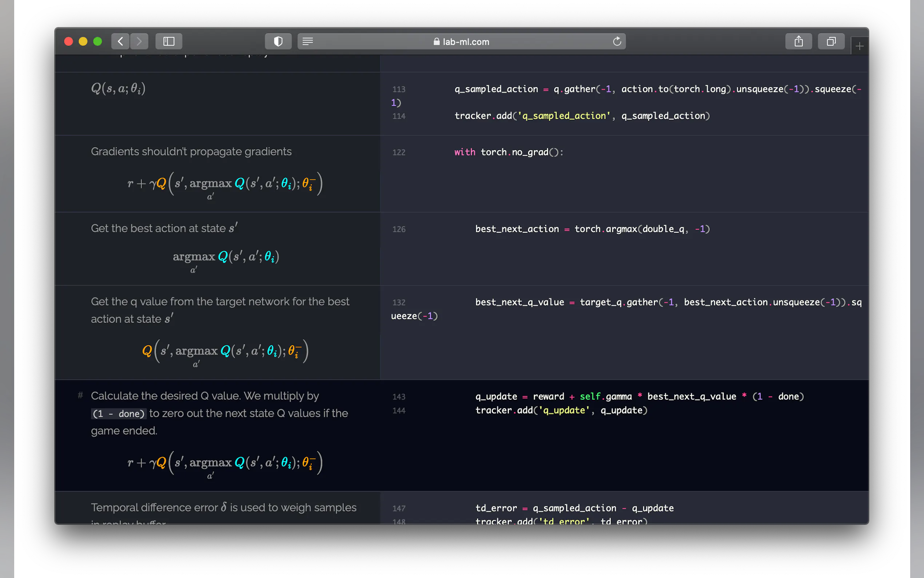Click the inline code (1 - done)
This screenshot has width=924, height=578.
coord(119,413)
